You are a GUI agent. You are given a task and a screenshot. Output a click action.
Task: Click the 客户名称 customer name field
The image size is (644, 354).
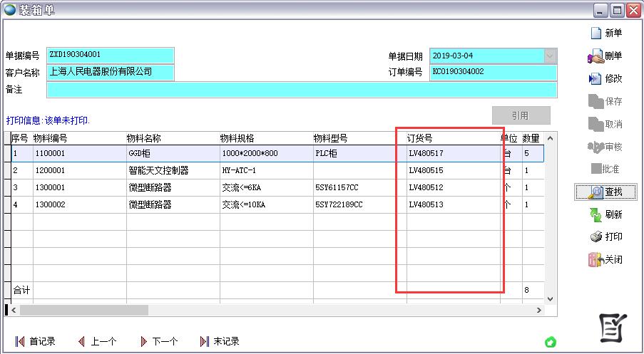[110, 72]
